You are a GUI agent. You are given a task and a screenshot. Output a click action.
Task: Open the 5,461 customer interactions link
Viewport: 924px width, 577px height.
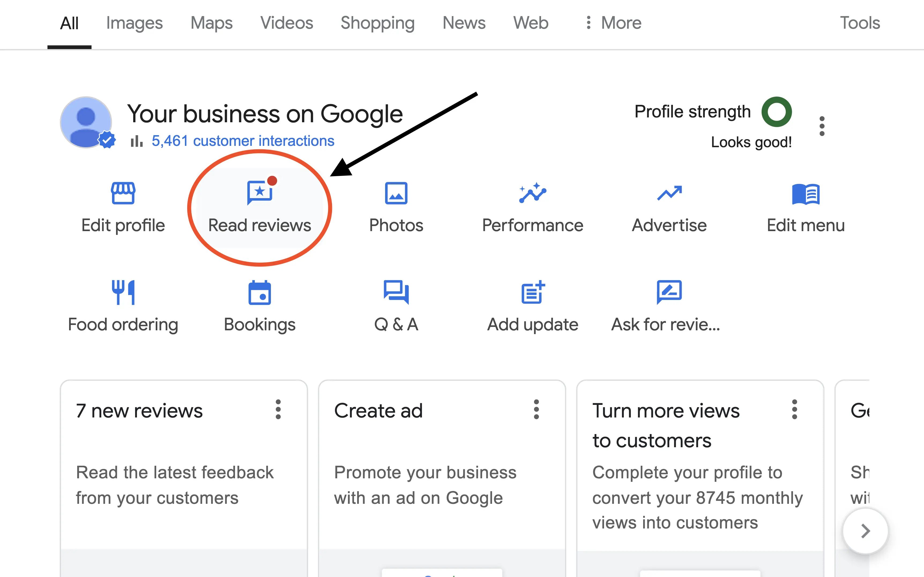pos(243,141)
